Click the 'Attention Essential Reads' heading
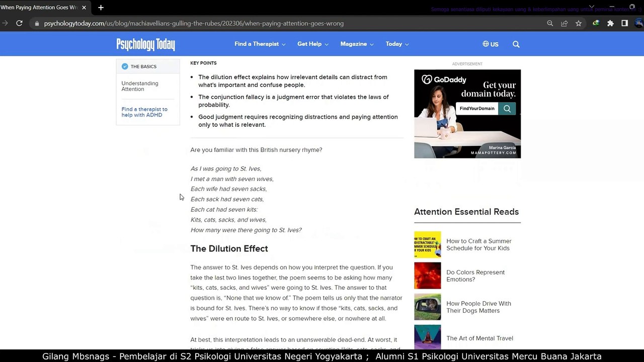The image size is (644, 362). (x=466, y=212)
